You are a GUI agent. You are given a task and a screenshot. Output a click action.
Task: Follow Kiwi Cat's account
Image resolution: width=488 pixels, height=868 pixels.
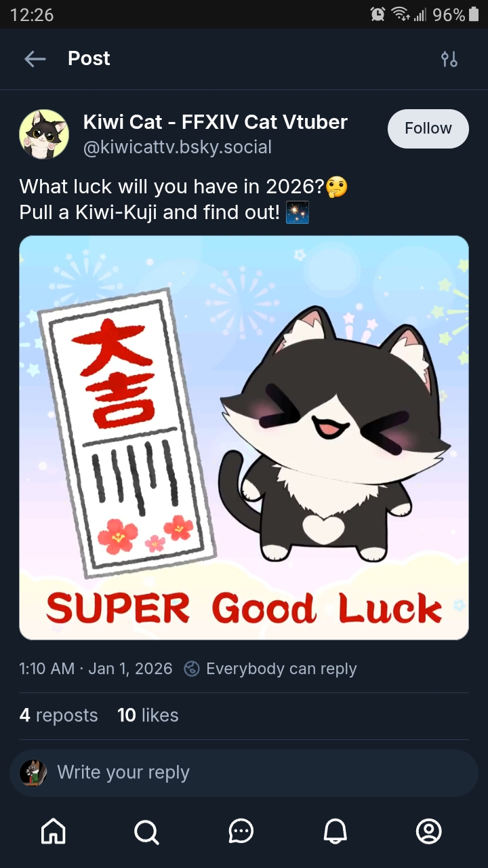(428, 128)
